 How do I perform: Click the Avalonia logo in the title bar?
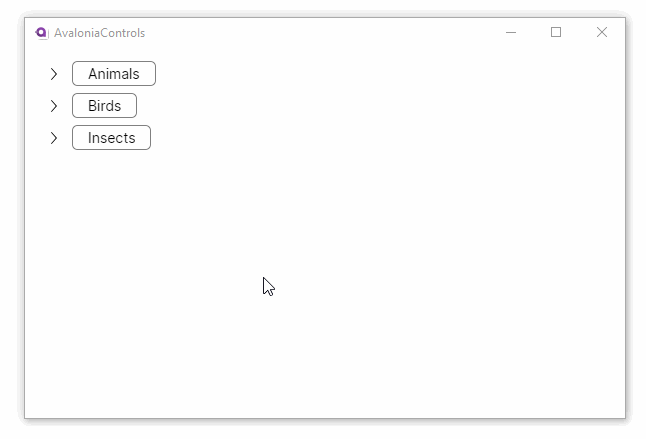41,33
